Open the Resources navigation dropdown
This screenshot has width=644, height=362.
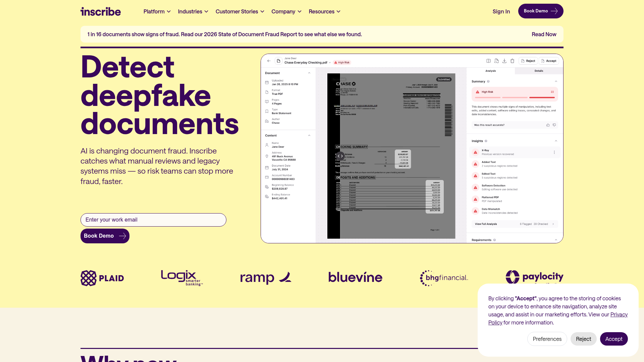pyautogui.click(x=324, y=11)
